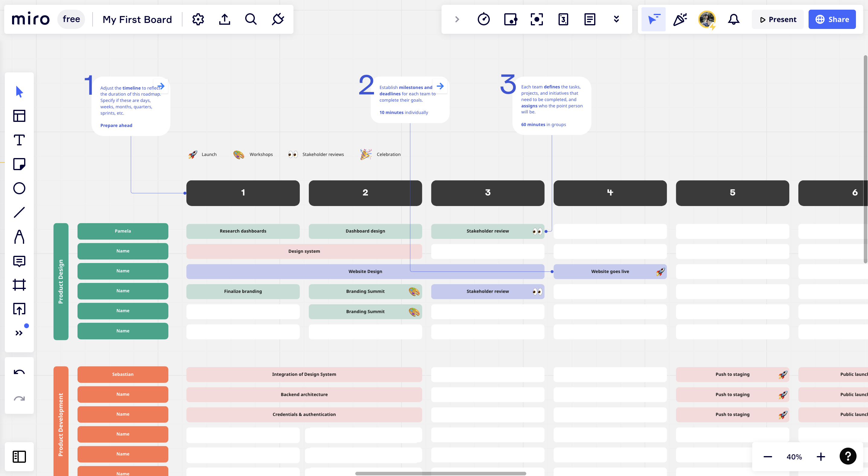Click the reactions party popper icon
The width and height of the screenshot is (868, 476).
[x=680, y=19]
